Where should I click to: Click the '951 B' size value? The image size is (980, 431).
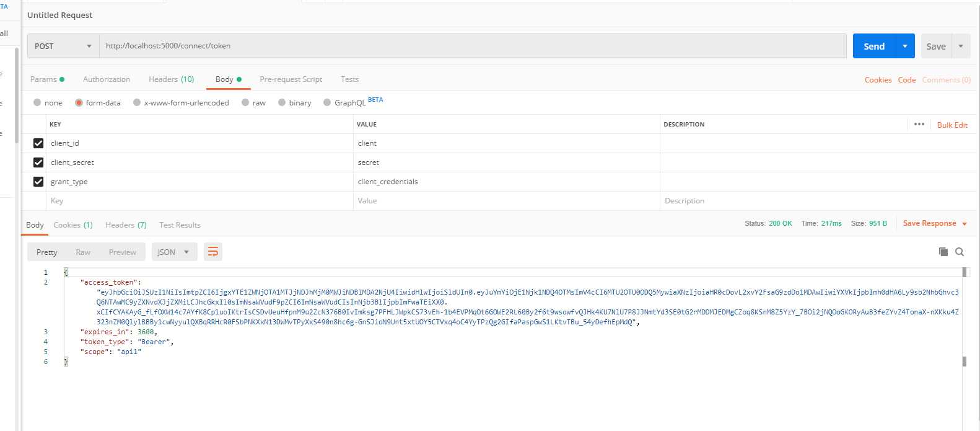(x=878, y=223)
